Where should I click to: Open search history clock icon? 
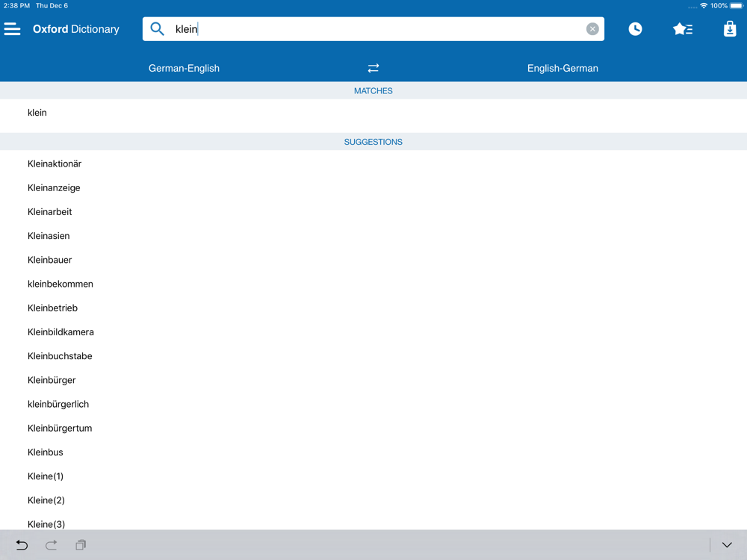tap(635, 29)
